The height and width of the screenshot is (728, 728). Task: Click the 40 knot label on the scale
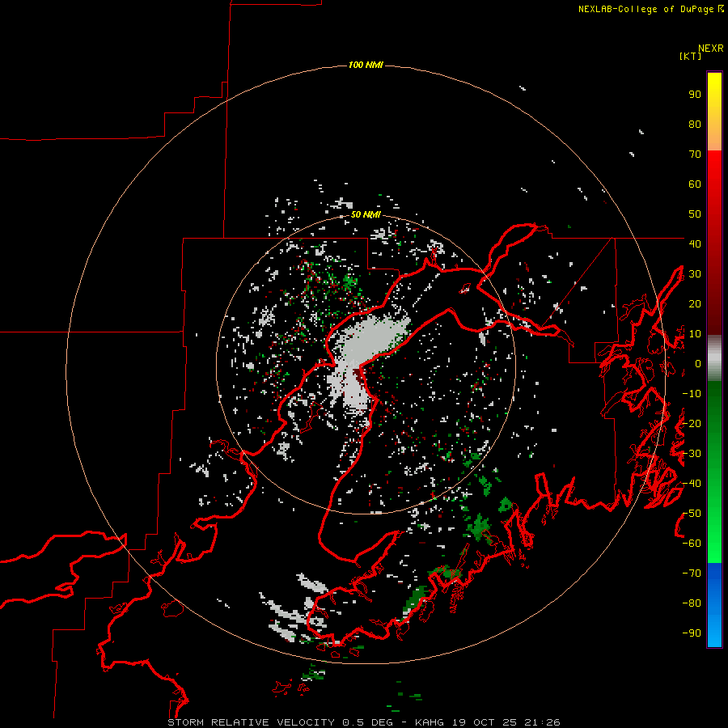[x=695, y=243]
